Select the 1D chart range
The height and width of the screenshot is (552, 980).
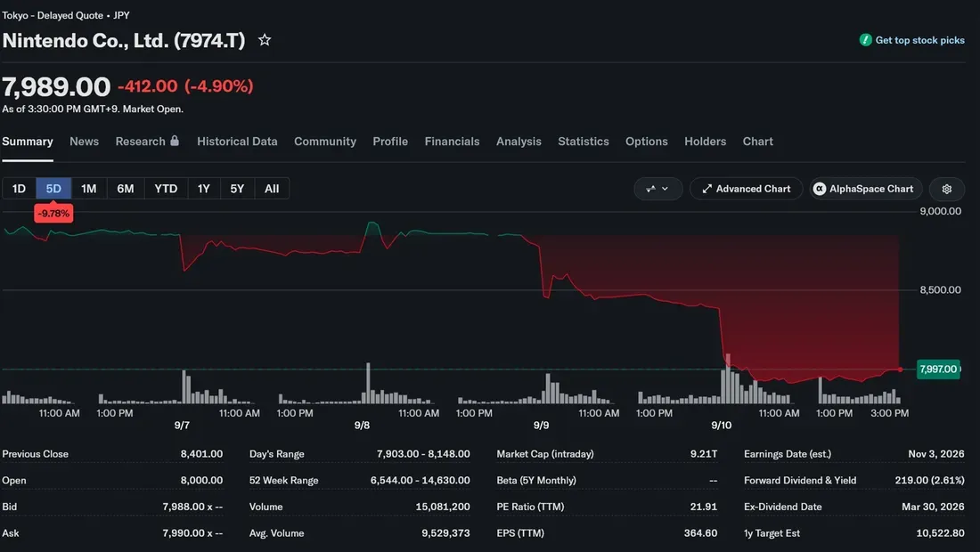coord(19,189)
